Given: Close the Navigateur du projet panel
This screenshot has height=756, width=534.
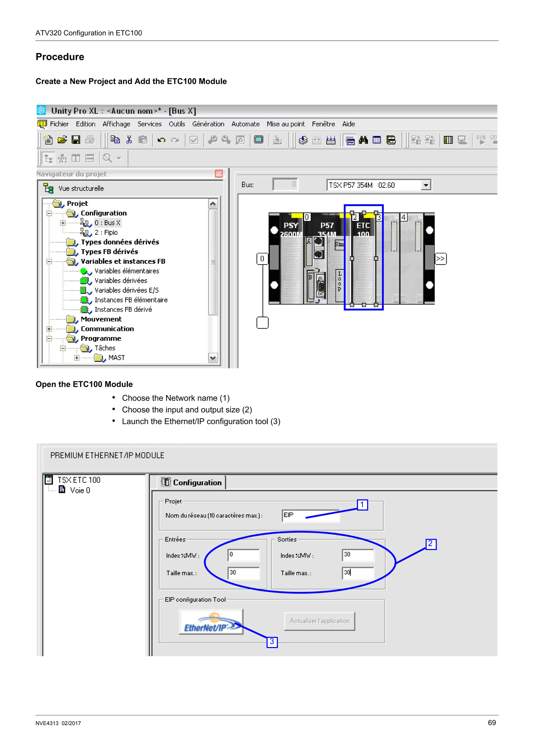Looking at the screenshot, I should [219, 173].
